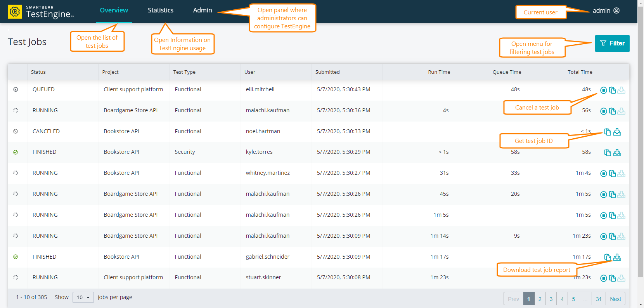Click the SmartBear TestEngine logo
The height and width of the screenshot is (308, 644).
click(41, 12)
